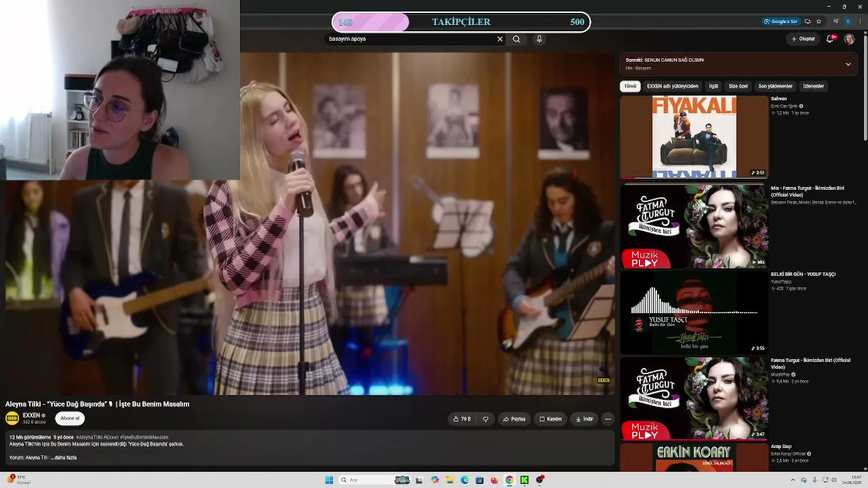Screen dimensions: 868x488
Task: Expand description with '...daha fazla'
Action: (x=64, y=457)
